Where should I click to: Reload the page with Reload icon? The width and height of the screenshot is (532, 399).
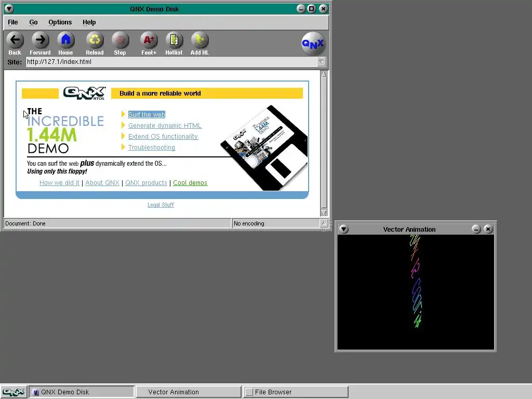coord(95,41)
